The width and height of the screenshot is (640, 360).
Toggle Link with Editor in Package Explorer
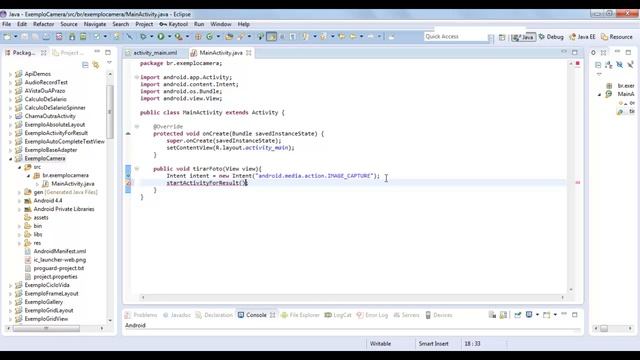pos(96,64)
